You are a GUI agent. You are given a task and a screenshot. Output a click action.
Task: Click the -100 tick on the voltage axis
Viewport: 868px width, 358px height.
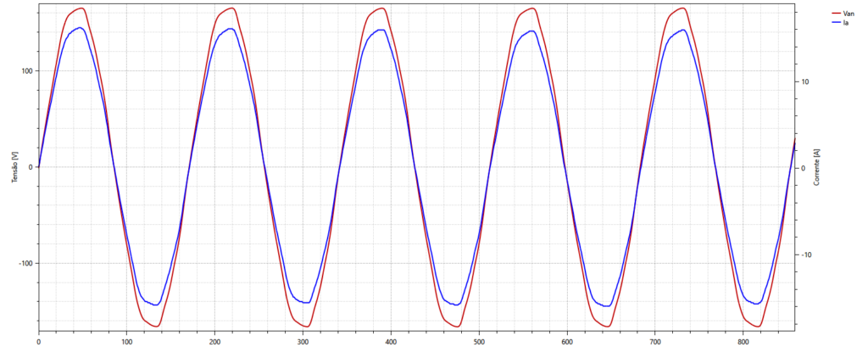(x=25, y=263)
